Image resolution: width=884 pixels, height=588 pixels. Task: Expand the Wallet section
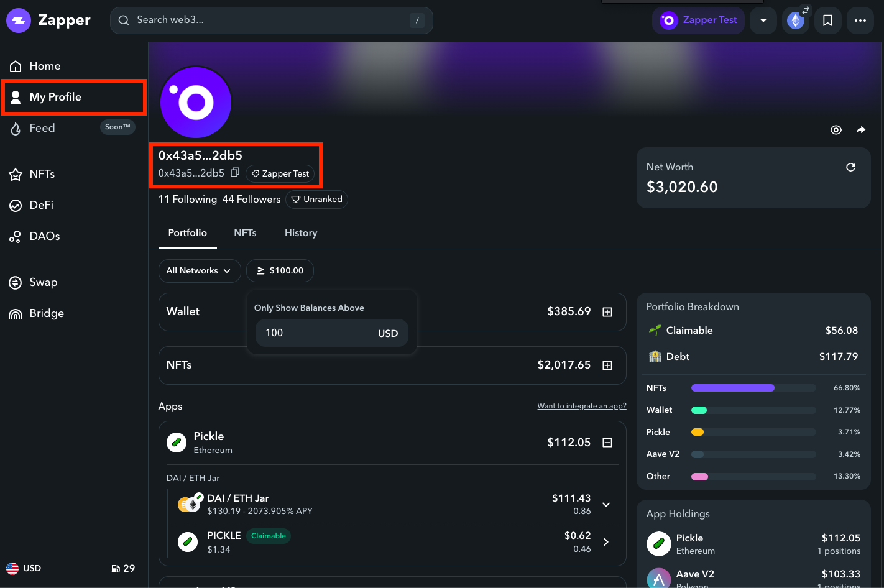point(607,312)
